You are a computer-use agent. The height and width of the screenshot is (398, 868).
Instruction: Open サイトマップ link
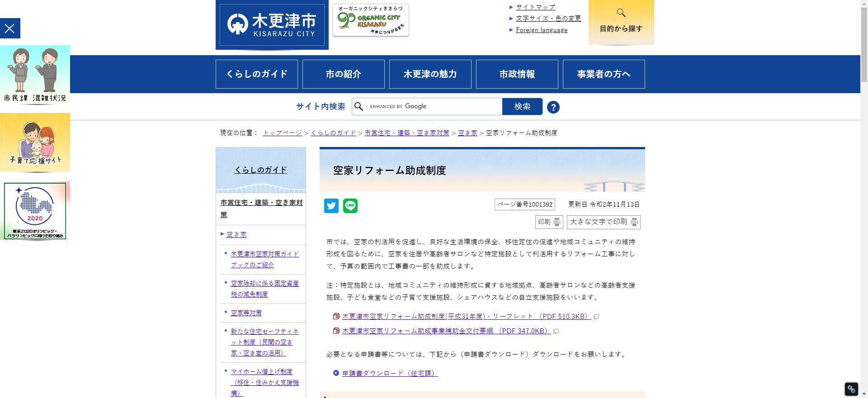tap(535, 7)
